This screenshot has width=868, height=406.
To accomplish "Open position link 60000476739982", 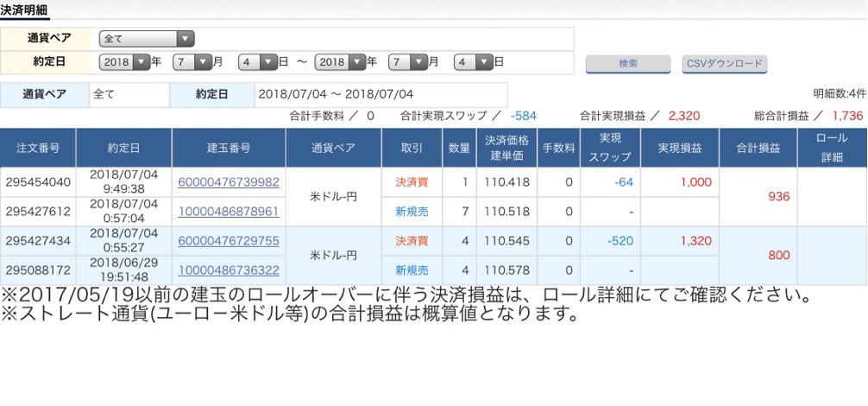I will coord(229,181).
